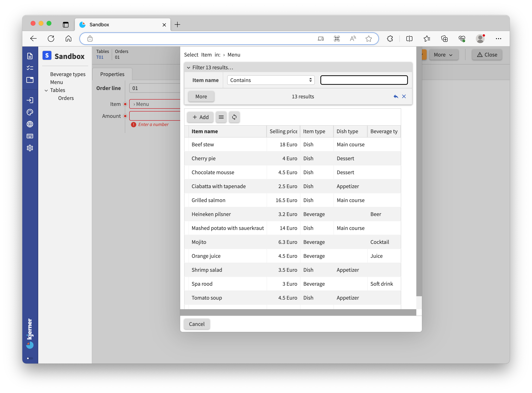Open browser settings and more menu
Viewport: 532px width, 393px height.
coord(499,39)
